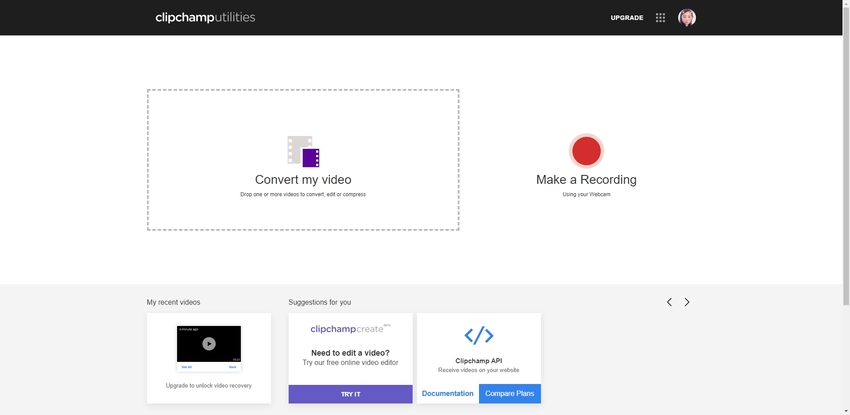This screenshot has width=850, height=415.
Task: Open the user profile avatar menu
Action: point(687,17)
